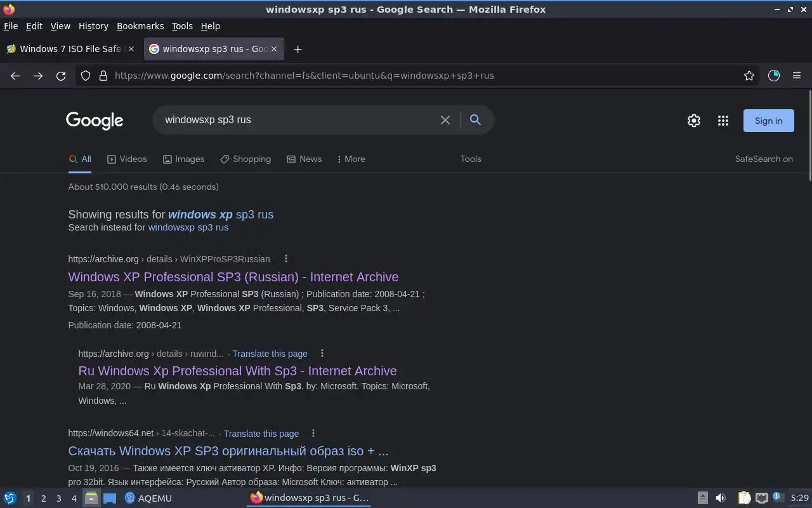Viewport: 812px width, 508px height.
Task: Translate the windows64.net page
Action: 261,434
